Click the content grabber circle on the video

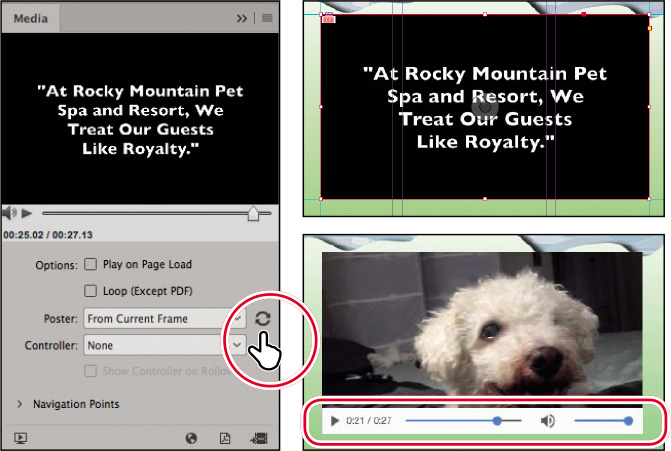click(x=485, y=107)
